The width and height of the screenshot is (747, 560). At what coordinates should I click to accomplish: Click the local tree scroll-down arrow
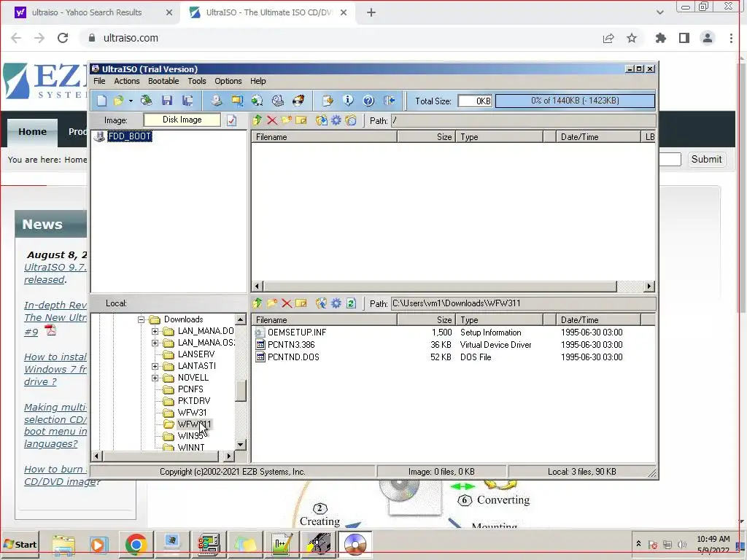(241, 445)
